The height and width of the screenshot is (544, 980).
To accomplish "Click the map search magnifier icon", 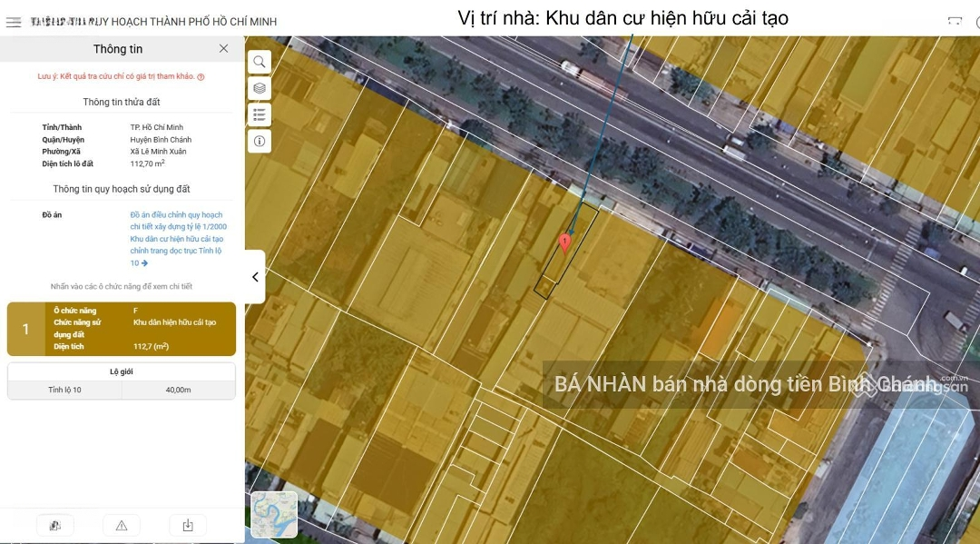I will 260,62.
